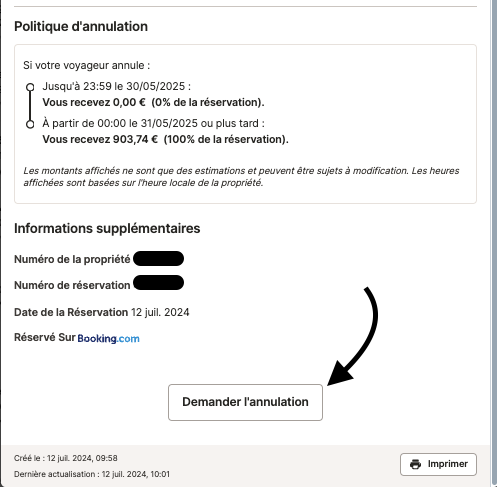
Task: Click the Imprimer button
Action: 438,464
